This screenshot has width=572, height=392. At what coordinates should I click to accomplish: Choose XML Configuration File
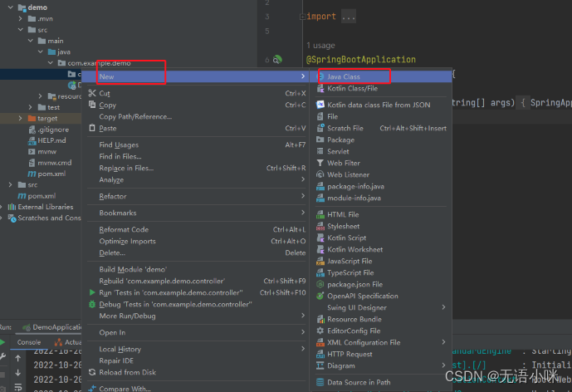(380, 342)
